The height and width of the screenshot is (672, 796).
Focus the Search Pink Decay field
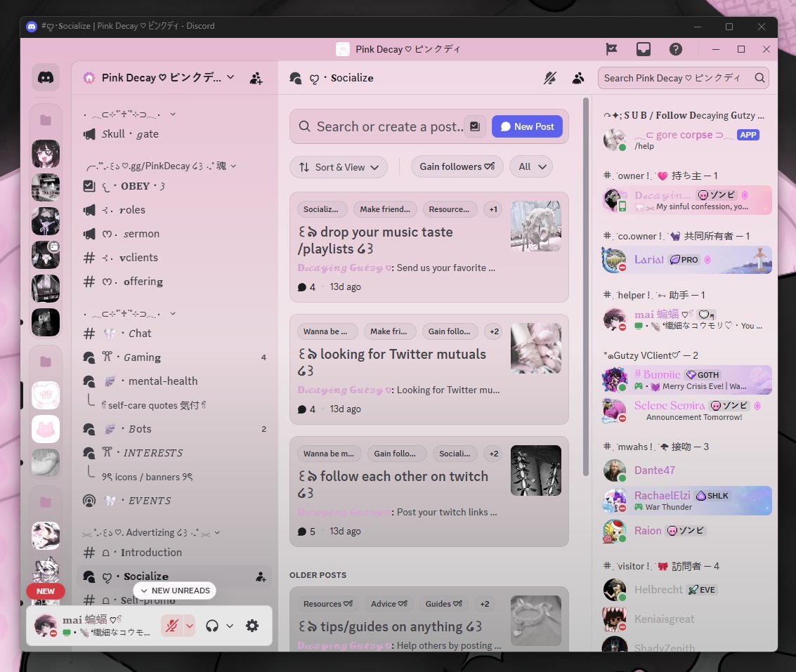click(x=684, y=78)
